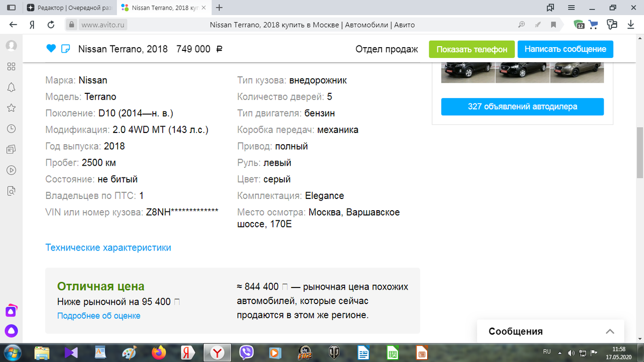Open user profile avatar in sidebar

(x=11, y=46)
